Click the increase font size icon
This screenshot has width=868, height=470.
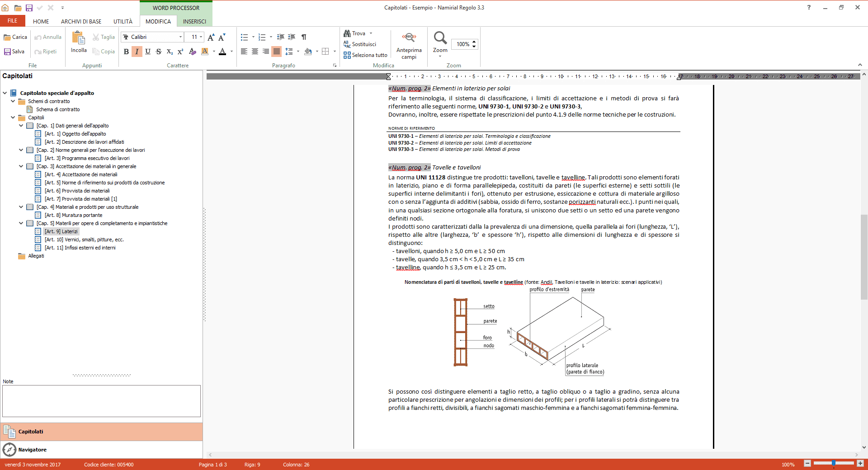click(211, 37)
